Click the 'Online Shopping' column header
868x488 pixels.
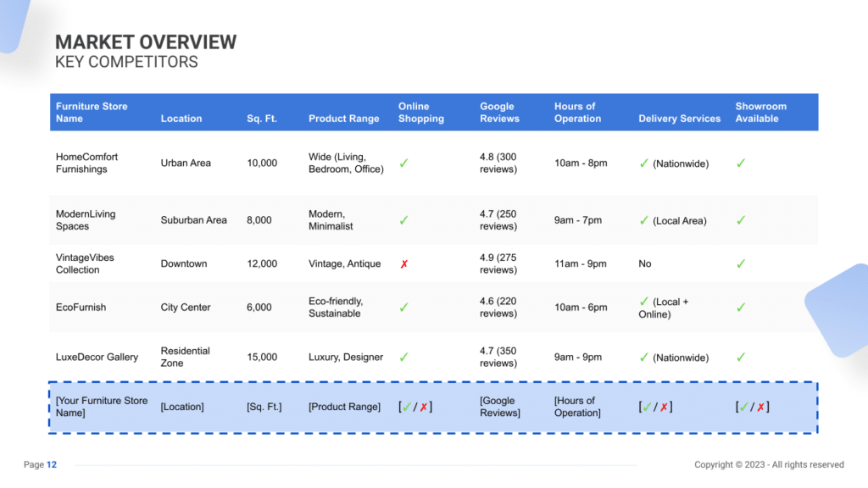coord(420,113)
